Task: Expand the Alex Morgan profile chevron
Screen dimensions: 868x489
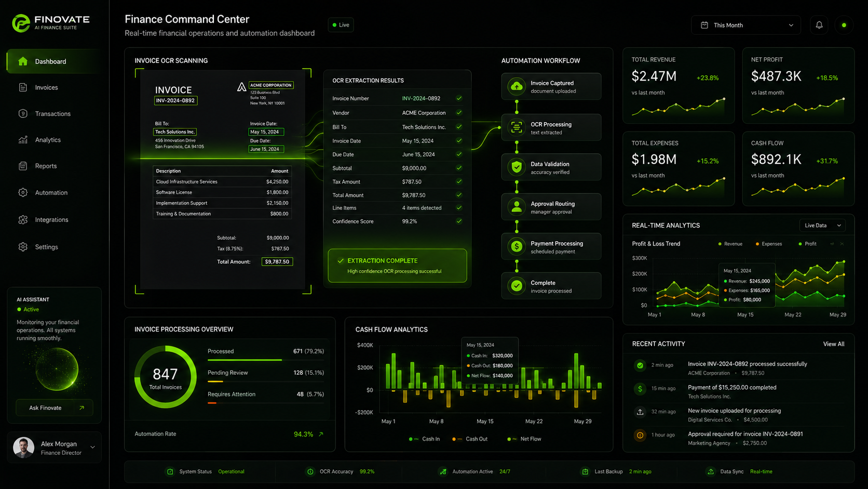Action: (92, 447)
